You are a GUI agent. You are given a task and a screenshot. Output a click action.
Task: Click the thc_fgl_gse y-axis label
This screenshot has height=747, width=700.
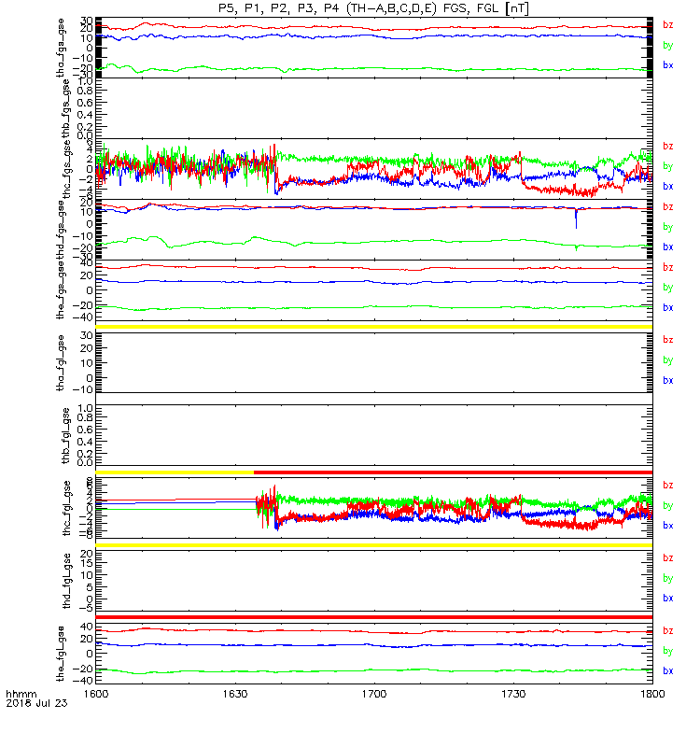66,508
